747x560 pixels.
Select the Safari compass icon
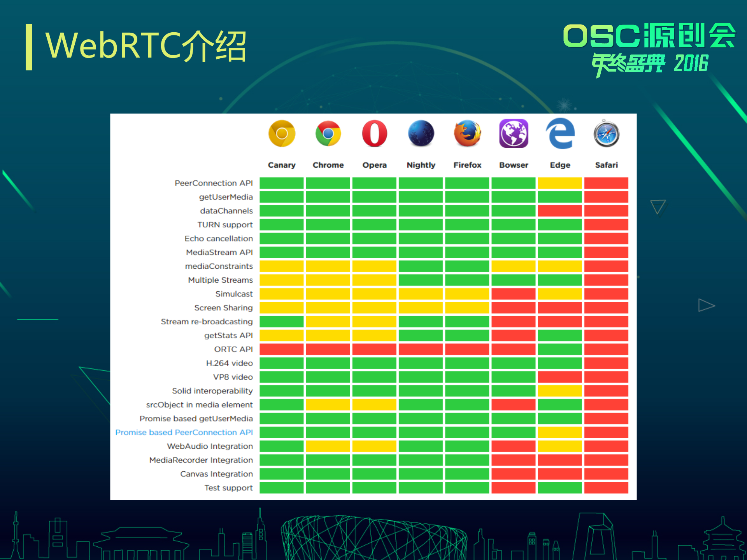606,133
